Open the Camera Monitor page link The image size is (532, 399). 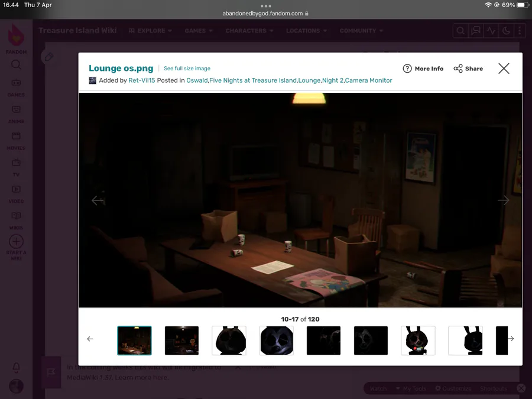click(x=368, y=80)
